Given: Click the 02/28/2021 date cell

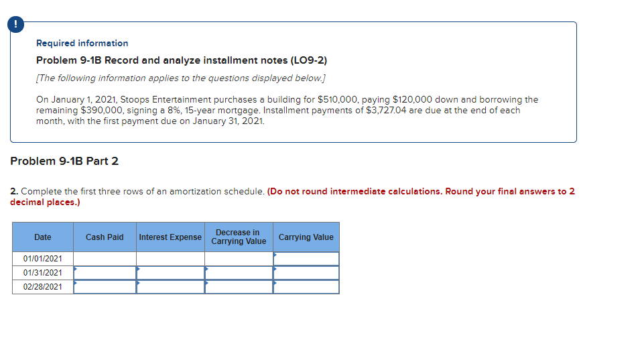Looking at the screenshot, I should [x=43, y=287].
